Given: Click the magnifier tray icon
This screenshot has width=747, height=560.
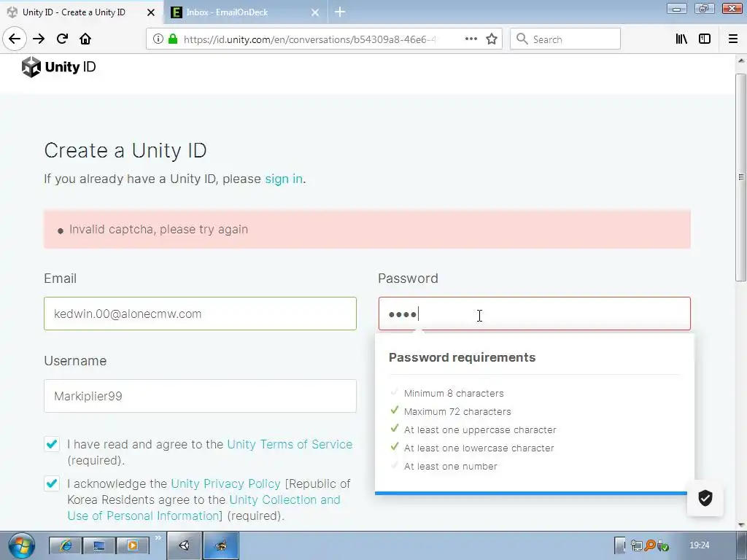Looking at the screenshot, I should click(x=649, y=545).
